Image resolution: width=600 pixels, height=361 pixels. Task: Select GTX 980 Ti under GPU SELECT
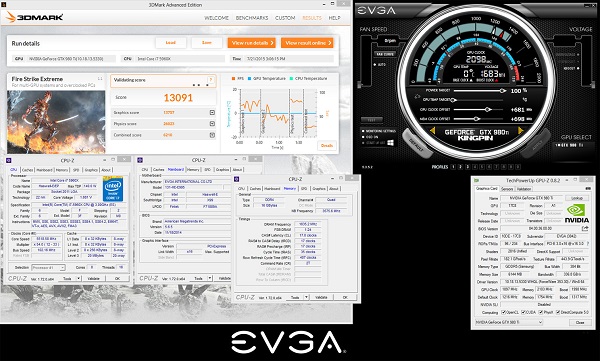click(x=570, y=145)
